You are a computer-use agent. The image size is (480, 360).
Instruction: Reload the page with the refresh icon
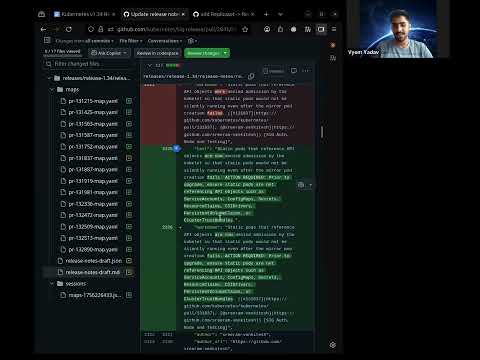tap(69, 29)
